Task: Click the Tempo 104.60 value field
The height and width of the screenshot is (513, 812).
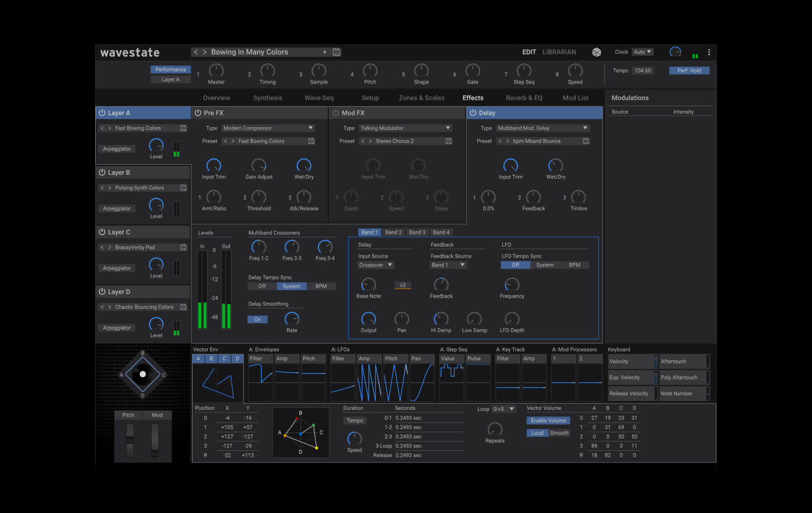Action: coord(643,71)
